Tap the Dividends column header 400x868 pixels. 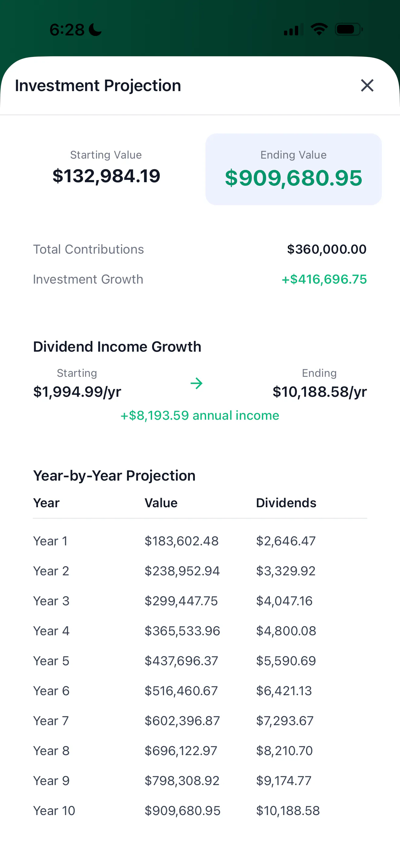pos(286,503)
